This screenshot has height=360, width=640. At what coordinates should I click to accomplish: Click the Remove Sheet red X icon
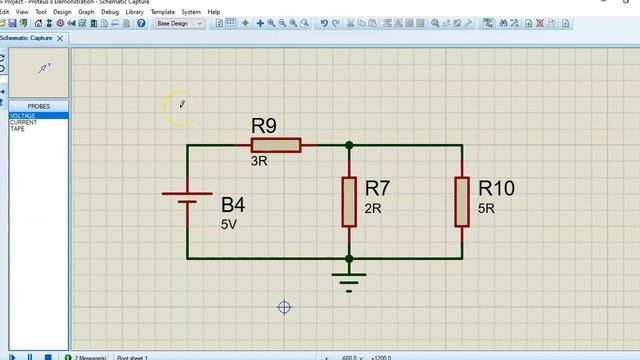click(540, 23)
